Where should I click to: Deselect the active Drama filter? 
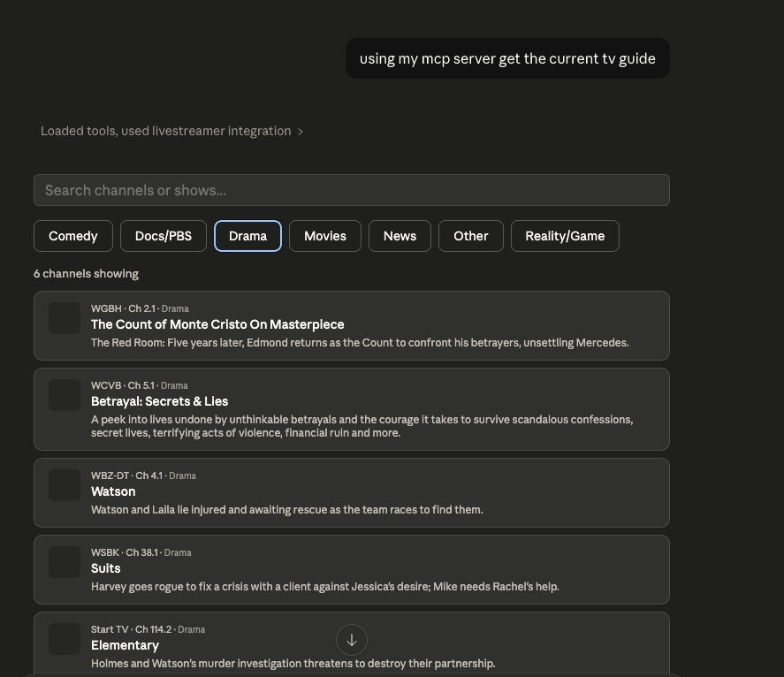[247, 236]
